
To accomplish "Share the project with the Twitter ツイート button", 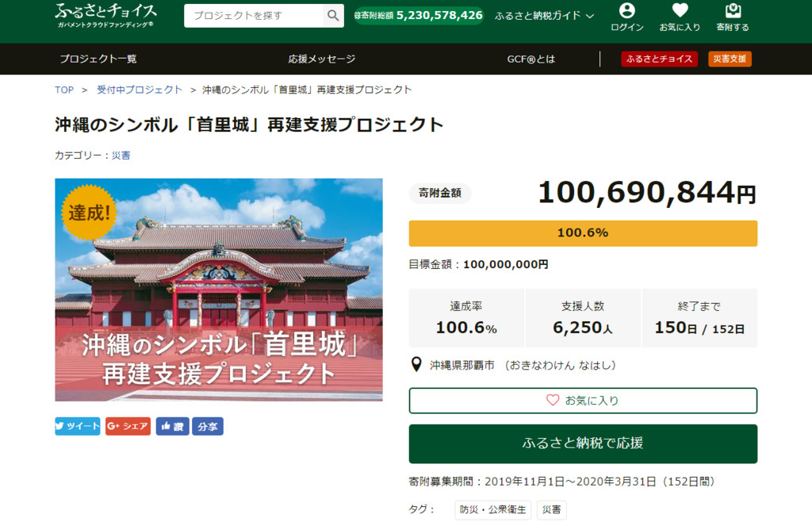I will click(78, 426).
